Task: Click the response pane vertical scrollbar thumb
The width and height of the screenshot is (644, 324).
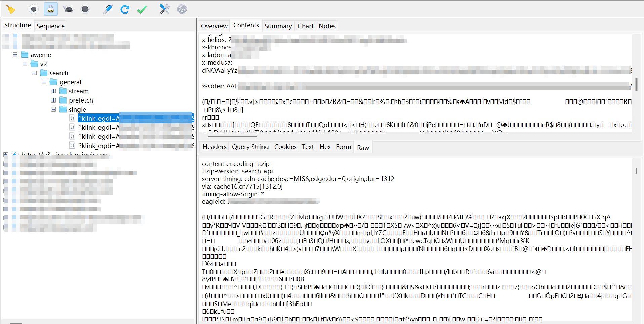Action: pyautogui.click(x=636, y=171)
